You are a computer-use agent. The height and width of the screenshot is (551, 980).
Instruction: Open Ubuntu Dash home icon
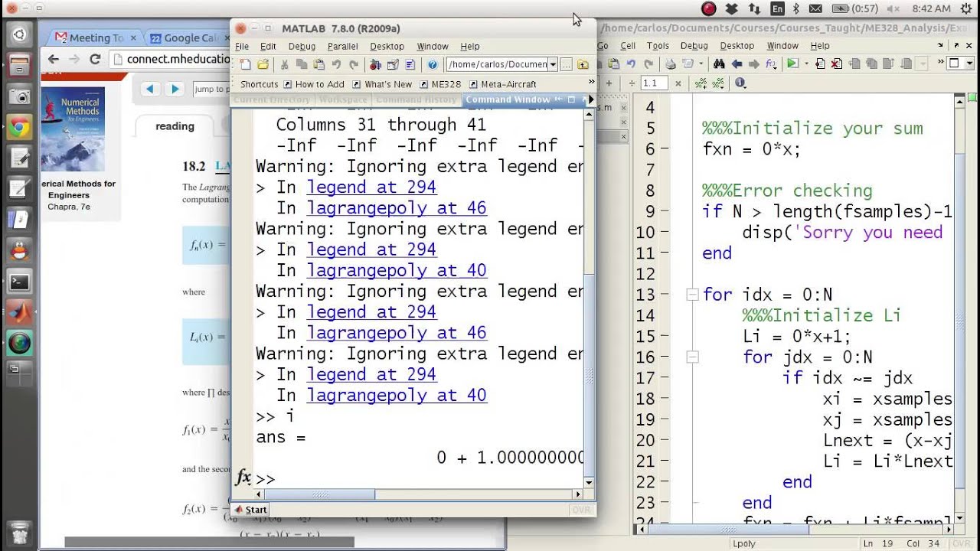click(19, 34)
